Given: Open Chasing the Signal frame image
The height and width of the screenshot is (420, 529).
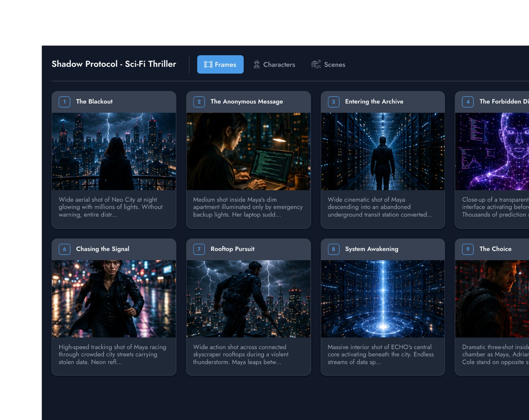Looking at the screenshot, I should coord(114,299).
